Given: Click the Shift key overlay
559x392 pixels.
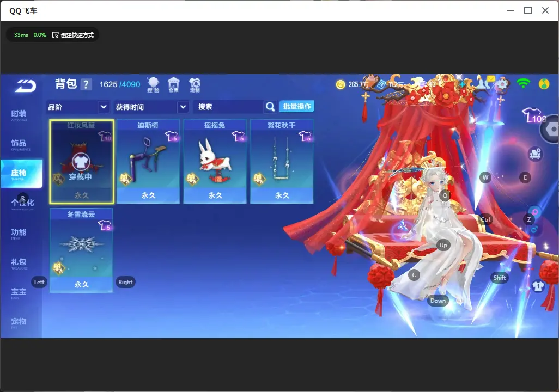Looking at the screenshot, I should pos(500,278).
